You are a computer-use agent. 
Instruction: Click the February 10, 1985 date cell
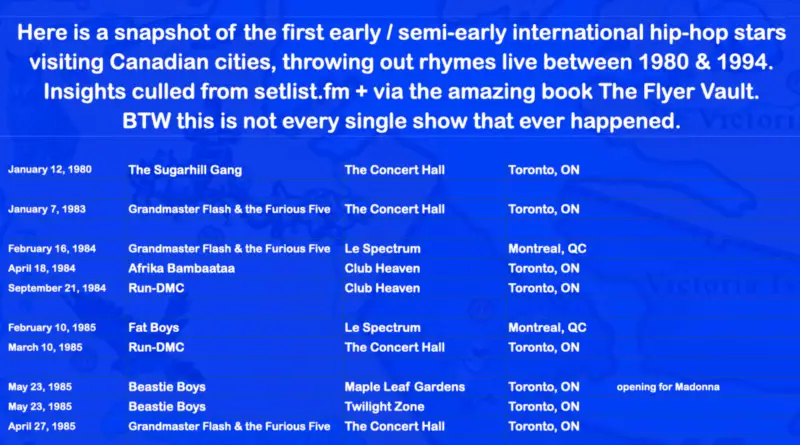[52, 328]
